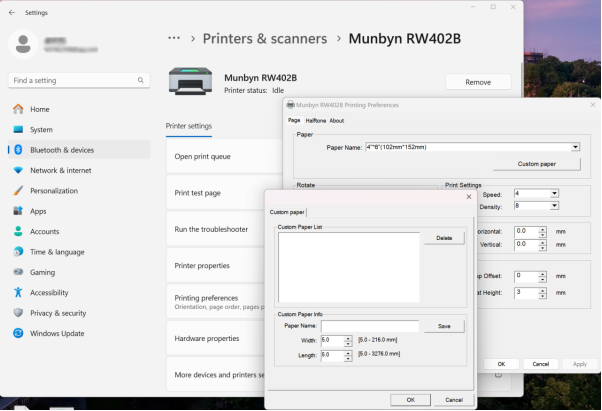Image resolution: width=602 pixels, height=411 pixels.
Task: Select the Custom paper tab in dialog
Action: click(287, 212)
